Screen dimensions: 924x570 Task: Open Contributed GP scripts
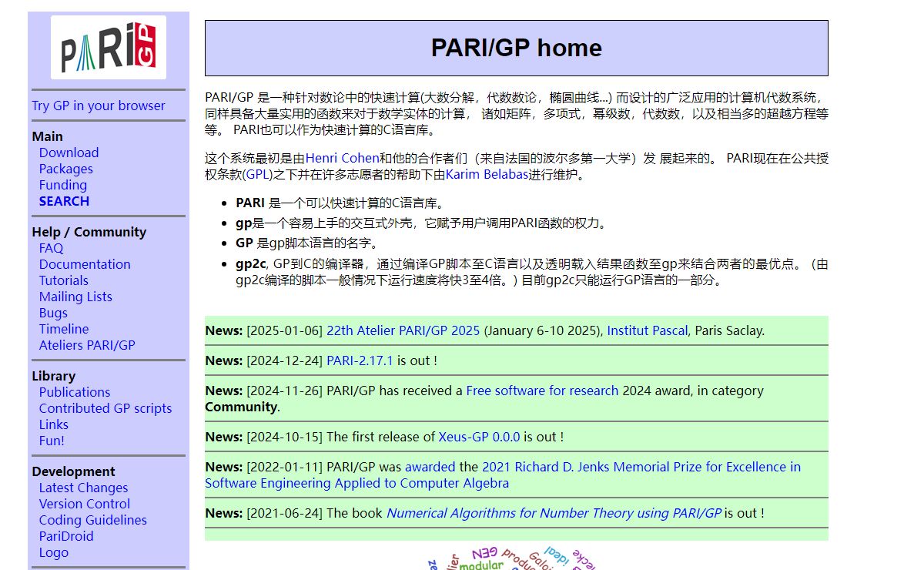tap(105, 408)
